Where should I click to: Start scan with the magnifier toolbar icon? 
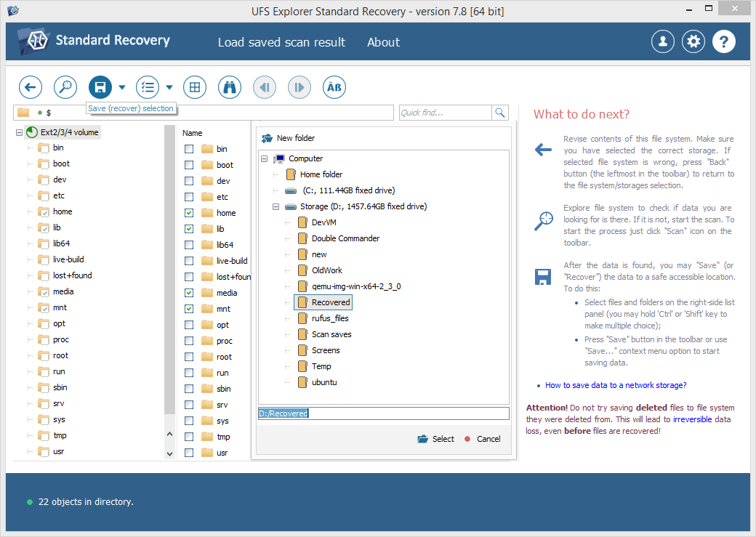pyautogui.click(x=65, y=87)
